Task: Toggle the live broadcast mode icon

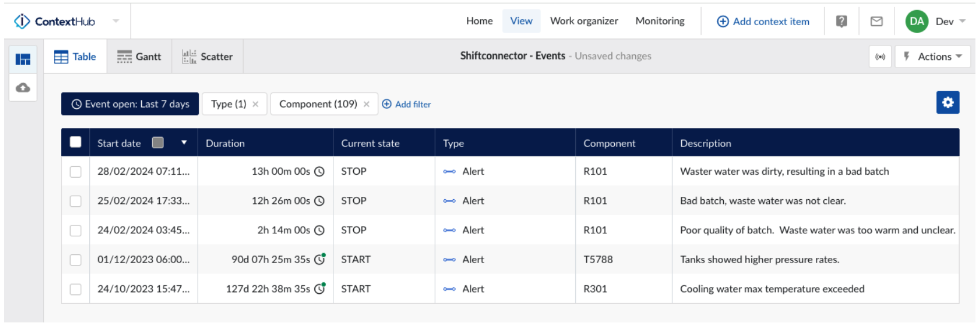Action: coord(880,57)
